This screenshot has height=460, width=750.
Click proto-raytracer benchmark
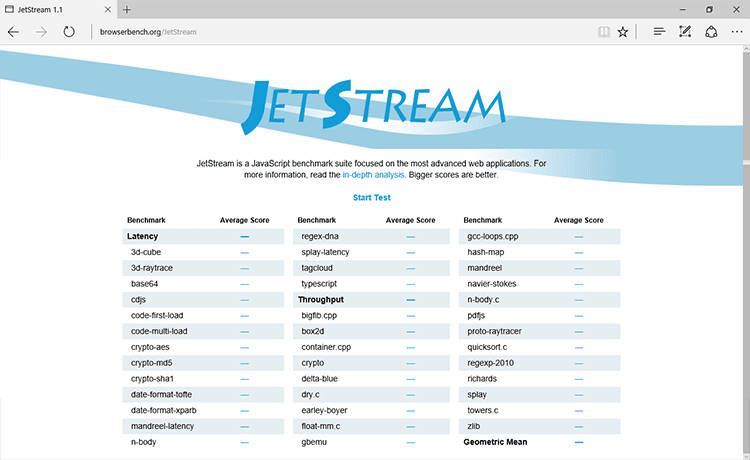(x=494, y=331)
